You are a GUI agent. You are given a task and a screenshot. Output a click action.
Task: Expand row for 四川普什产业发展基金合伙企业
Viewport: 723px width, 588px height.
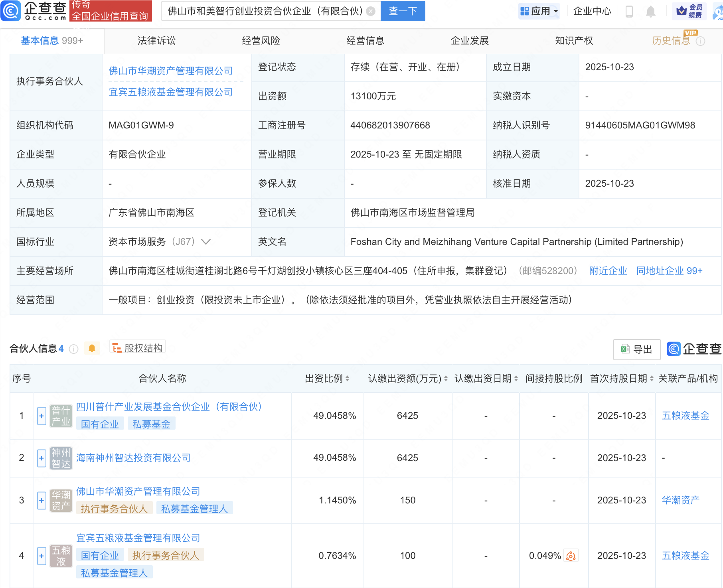coord(41,416)
